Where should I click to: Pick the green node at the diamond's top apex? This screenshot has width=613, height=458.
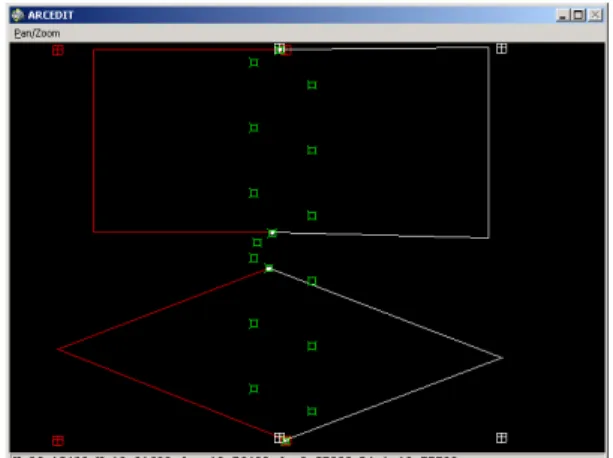click(269, 268)
